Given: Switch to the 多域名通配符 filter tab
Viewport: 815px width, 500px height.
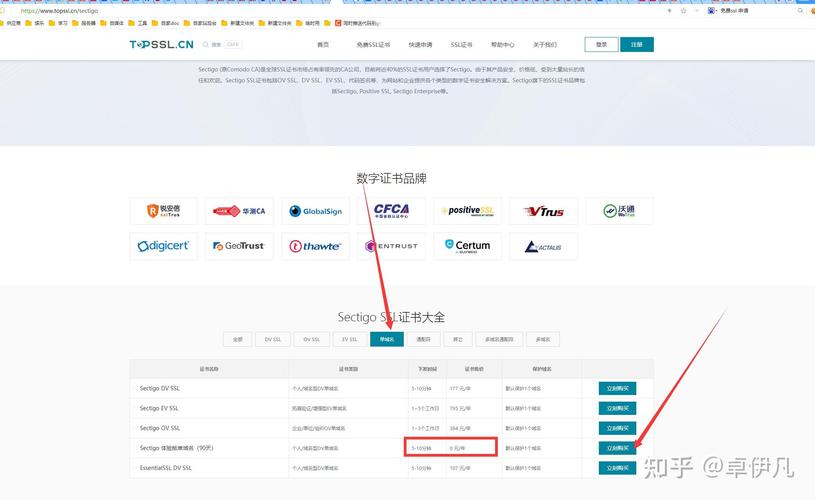Looking at the screenshot, I should (x=499, y=339).
